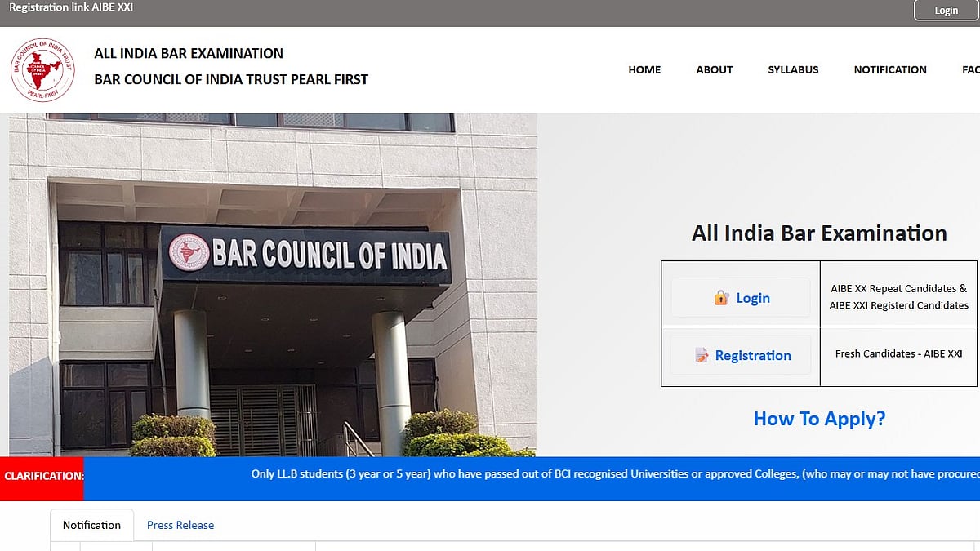
Task: Click the All India Bar Examination heading
Action: [819, 233]
